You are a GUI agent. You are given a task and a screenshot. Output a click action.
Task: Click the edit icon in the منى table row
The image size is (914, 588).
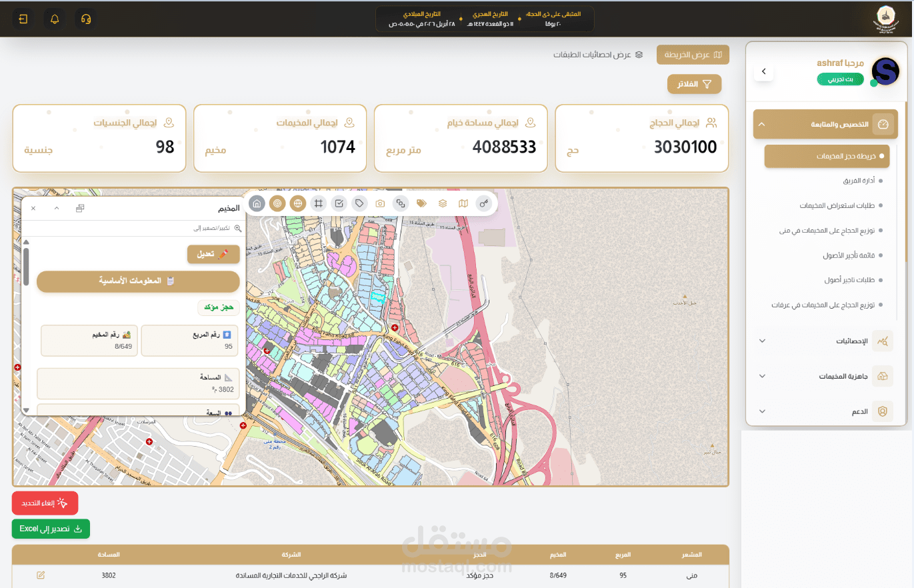[x=41, y=575]
